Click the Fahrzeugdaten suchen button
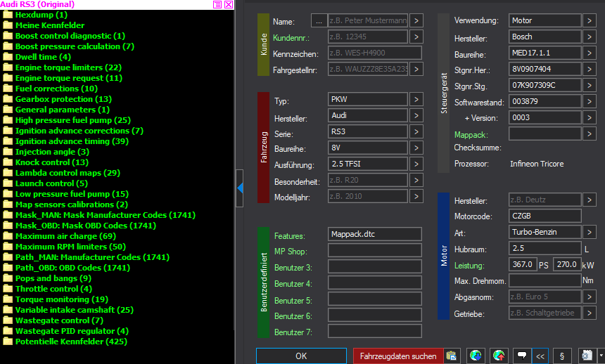Screen dimensions: 605x364 [x=397, y=356]
